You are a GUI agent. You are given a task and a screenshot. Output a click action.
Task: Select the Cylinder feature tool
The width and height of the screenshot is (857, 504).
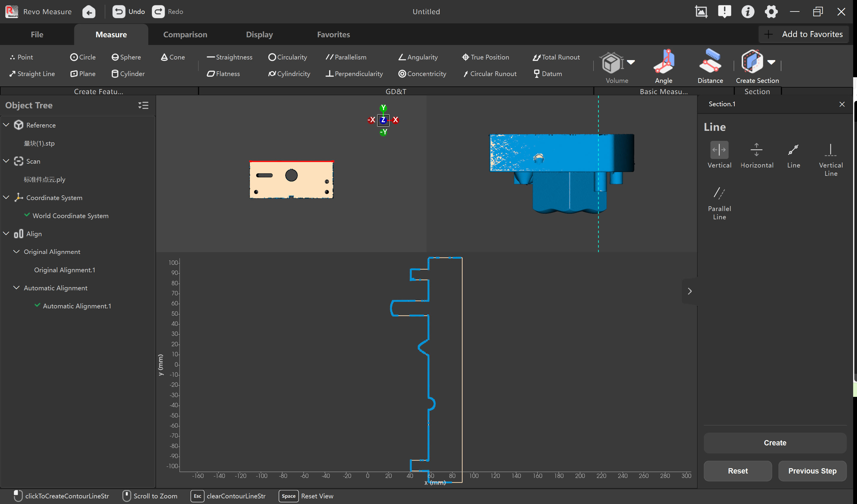click(x=128, y=74)
